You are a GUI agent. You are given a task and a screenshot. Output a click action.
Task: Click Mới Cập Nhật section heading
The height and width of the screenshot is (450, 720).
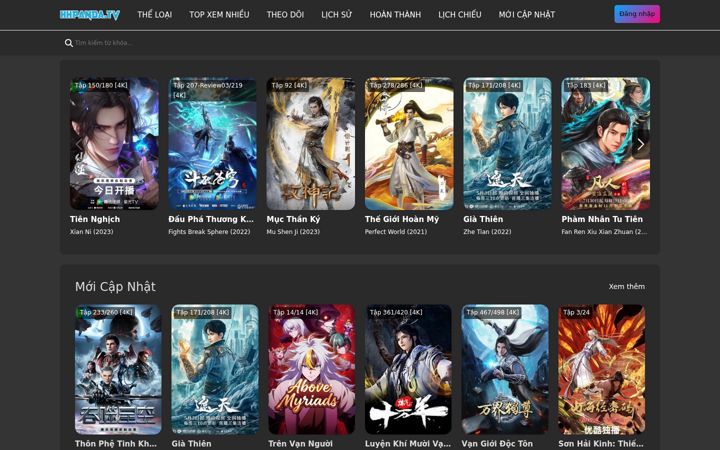(x=115, y=287)
